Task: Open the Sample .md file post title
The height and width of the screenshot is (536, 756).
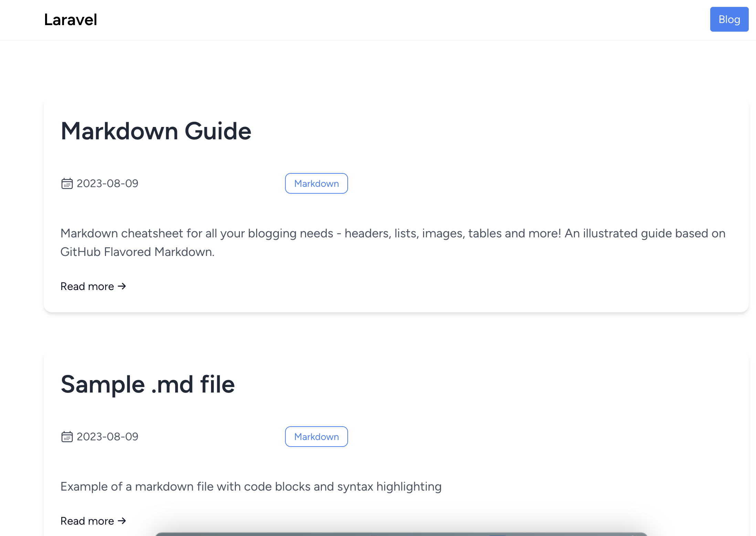Action: coord(147,384)
